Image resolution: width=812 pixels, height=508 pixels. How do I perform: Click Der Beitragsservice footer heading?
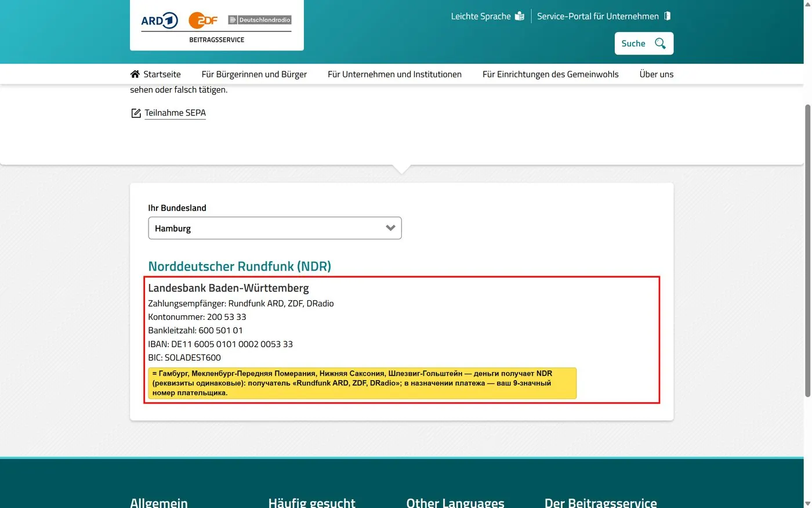(601, 502)
